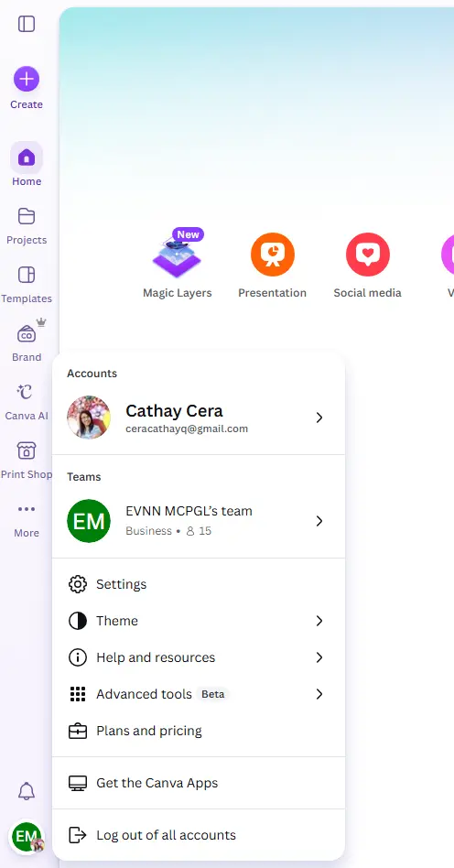Open Brand kit icon
This screenshot has height=868, width=454.
pos(27,334)
